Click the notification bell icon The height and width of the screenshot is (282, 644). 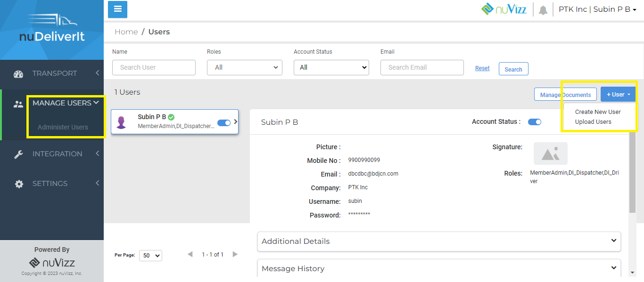543,9
